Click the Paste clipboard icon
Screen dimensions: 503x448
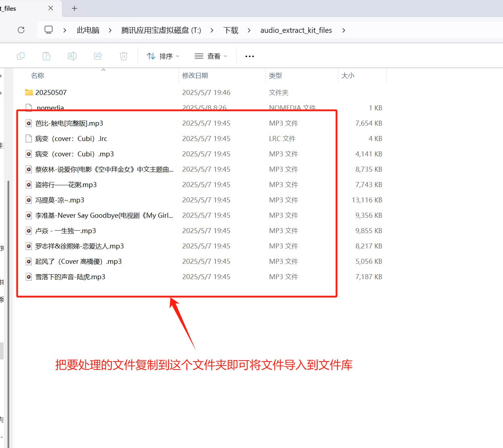(x=46, y=56)
